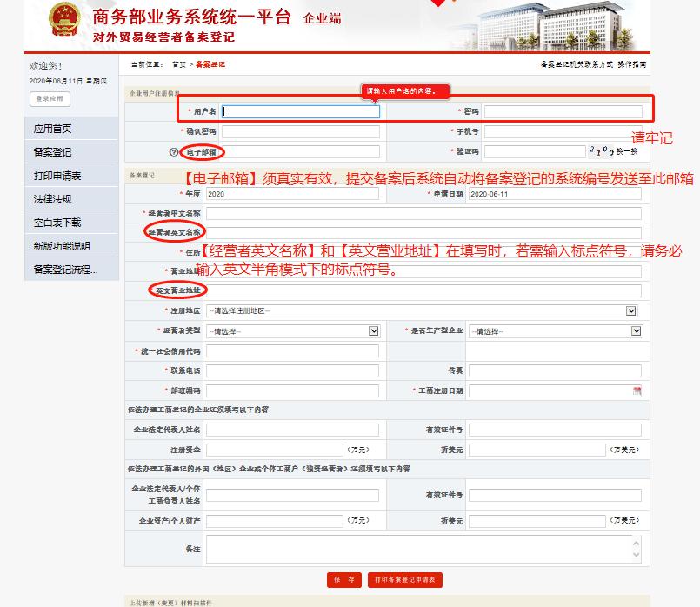Open the 经营者类型 dropdown
The image size is (700, 607).
[x=372, y=331]
